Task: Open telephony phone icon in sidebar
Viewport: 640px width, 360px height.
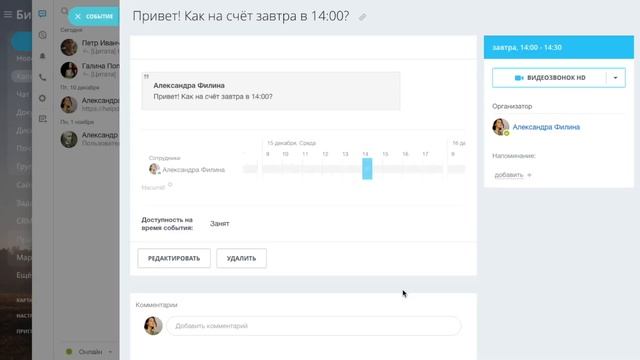Action: pos(42,77)
